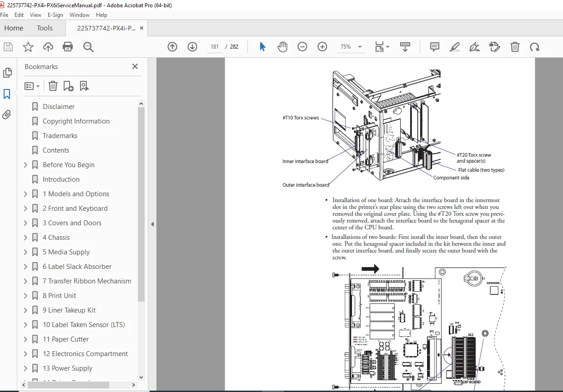Click the page number field showing 181

(x=215, y=47)
